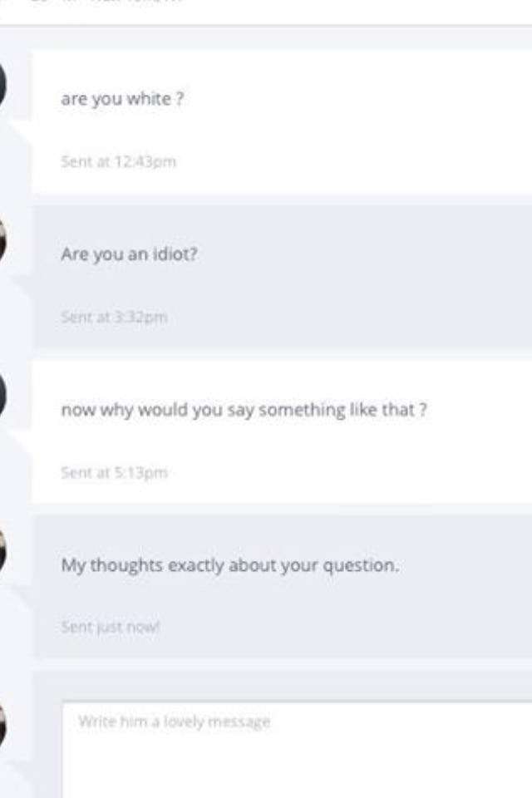Screen dimensions: 532x798
Task: Click the "now why would you say something like that ?" message
Action: pyautogui.click(x=244, y=410)
